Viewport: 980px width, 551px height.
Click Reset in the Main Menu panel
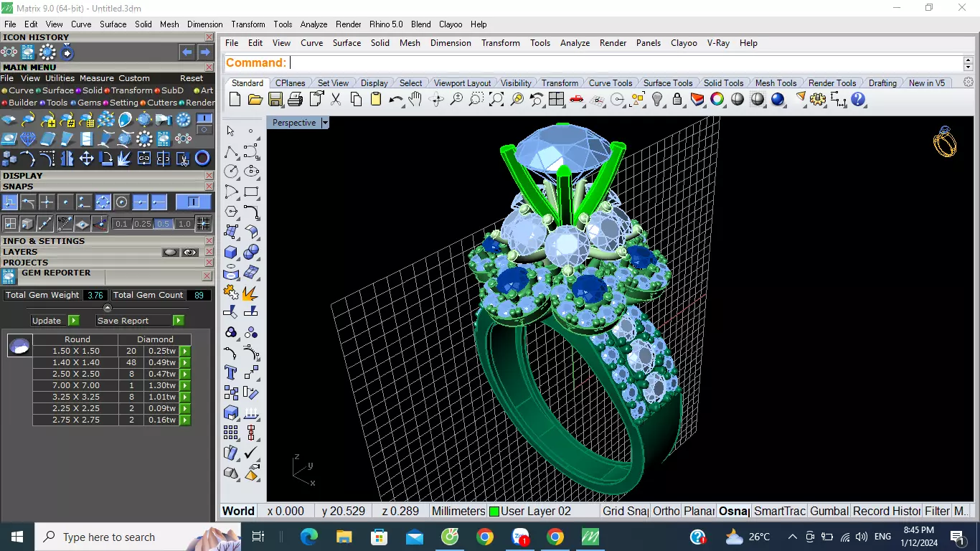click(x=192, y=78)
